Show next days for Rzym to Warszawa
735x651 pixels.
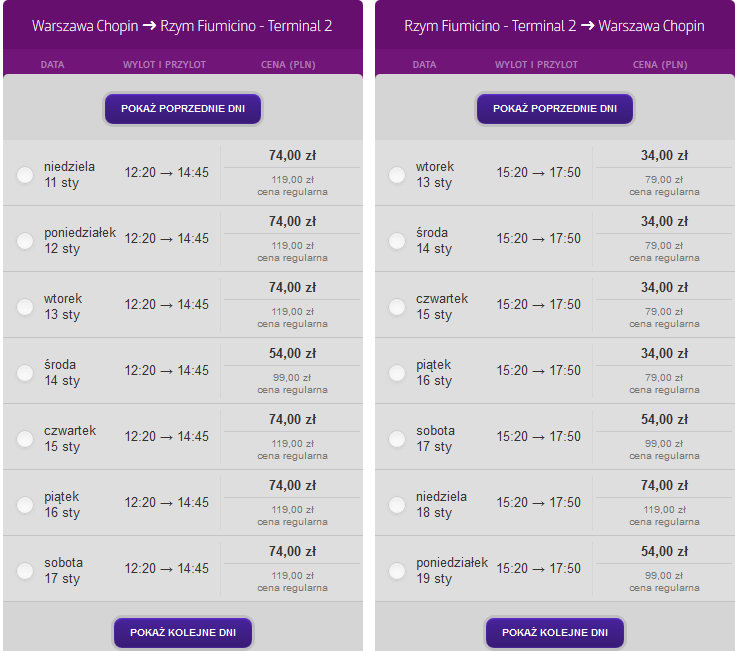(x=555, y=633)
